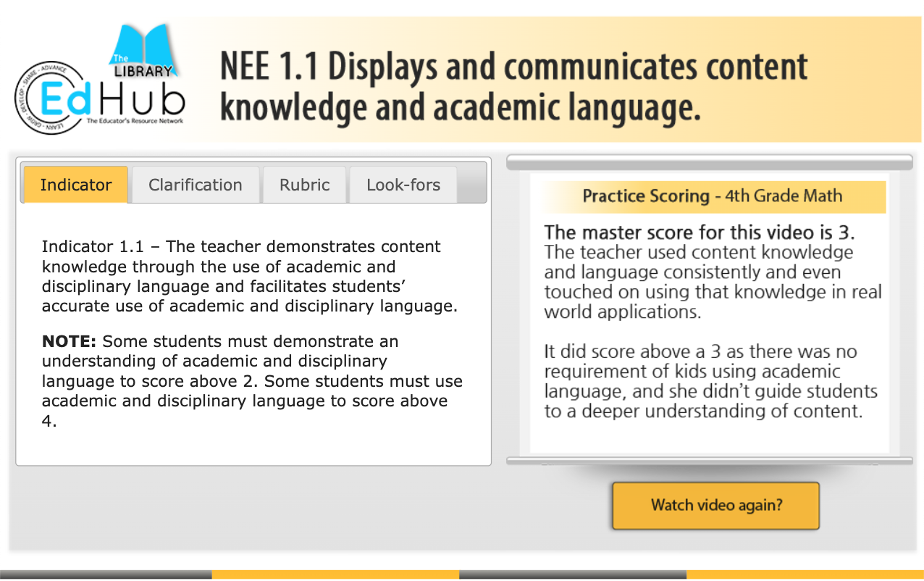The height and width of the screenshot is (581, 924).
Task: Click the bold NOTE paragraph
Action: pyautogui.click(x=251, y=380)
